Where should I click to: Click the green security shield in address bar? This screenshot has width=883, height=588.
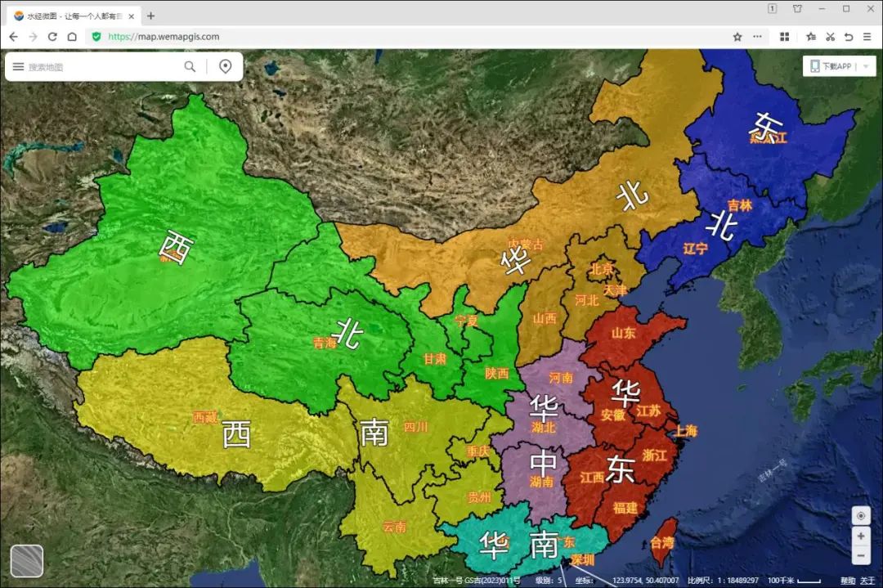pos(98,37)
